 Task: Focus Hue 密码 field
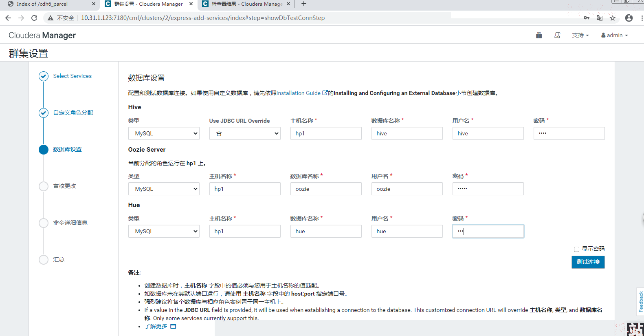coord(488,231)
